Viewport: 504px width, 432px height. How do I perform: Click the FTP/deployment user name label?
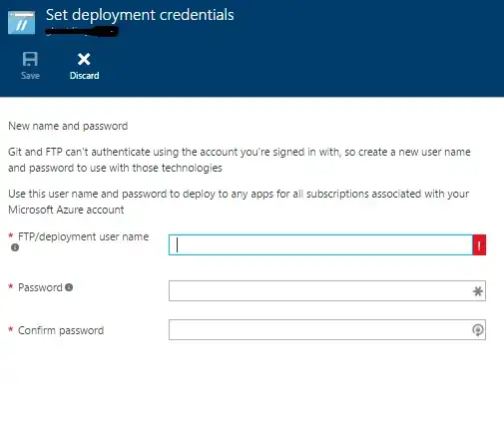pos(83,236)
